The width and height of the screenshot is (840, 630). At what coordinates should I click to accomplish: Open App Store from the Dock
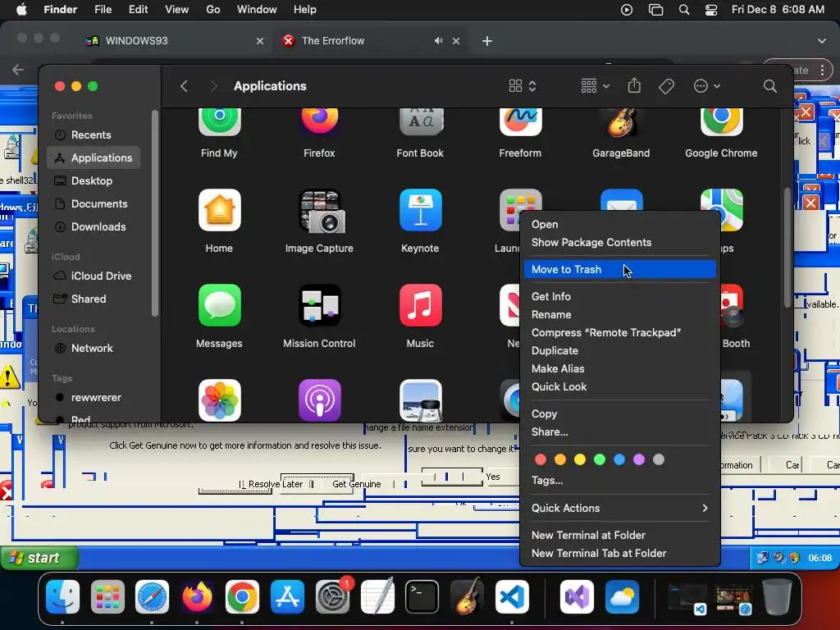point(287,596)
